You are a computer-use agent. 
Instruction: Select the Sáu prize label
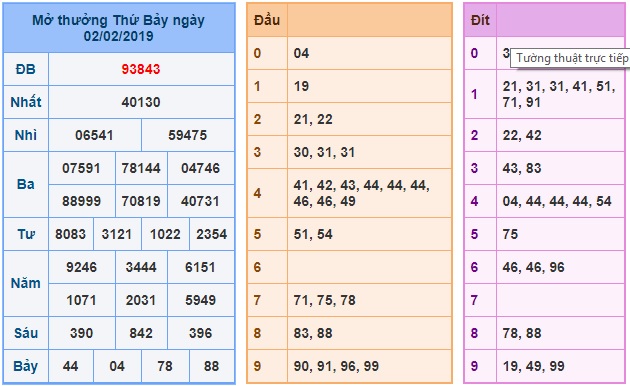click(x=26, y=333)
